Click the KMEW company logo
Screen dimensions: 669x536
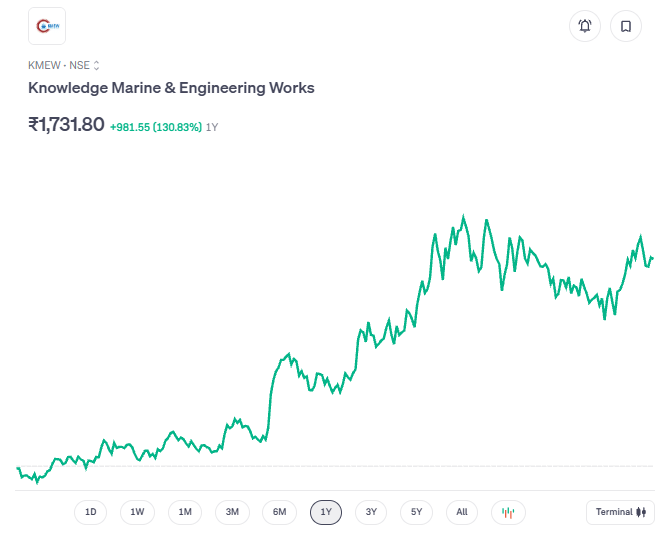point(47,26)
